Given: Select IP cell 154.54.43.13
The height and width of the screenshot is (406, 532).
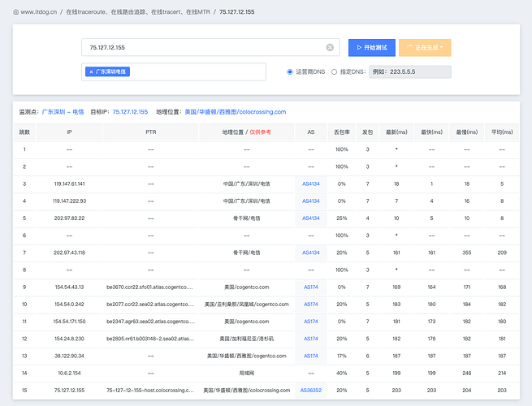Looking at the screenshot, I should (69, 287).
